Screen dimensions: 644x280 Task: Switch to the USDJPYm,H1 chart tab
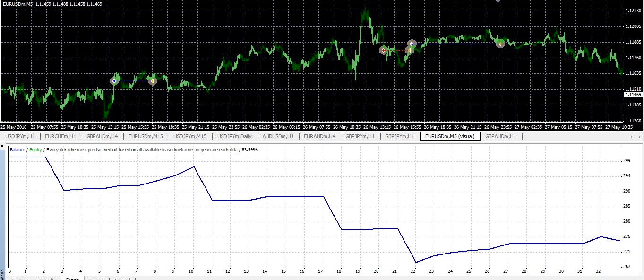tap(20, 136)
